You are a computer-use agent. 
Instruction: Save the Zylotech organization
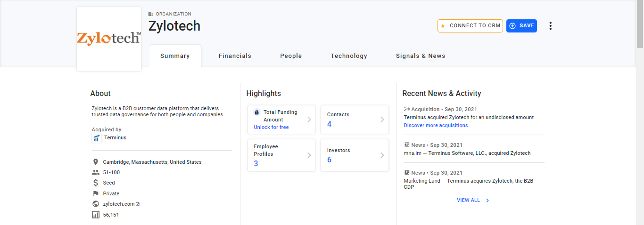click(521, 26)
